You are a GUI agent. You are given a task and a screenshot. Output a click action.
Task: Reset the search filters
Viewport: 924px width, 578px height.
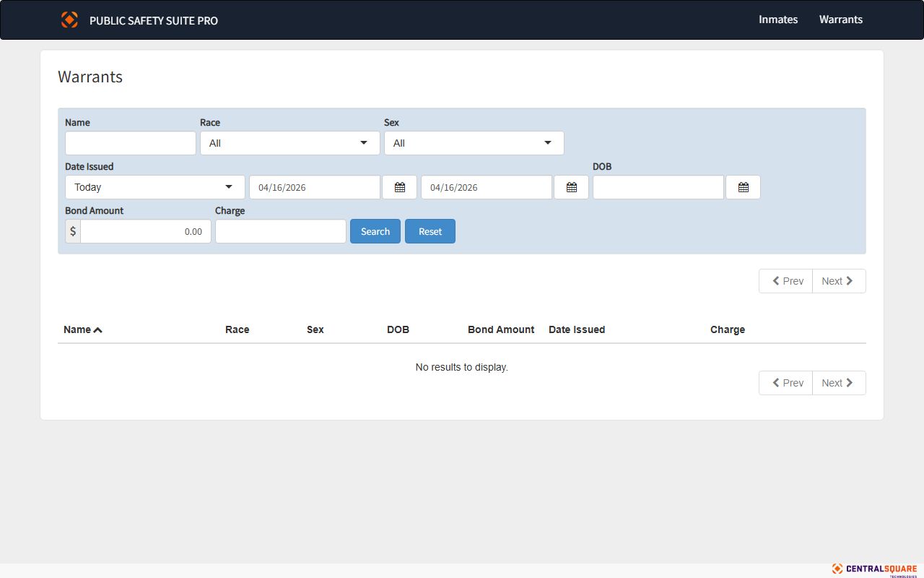(430, 231)
